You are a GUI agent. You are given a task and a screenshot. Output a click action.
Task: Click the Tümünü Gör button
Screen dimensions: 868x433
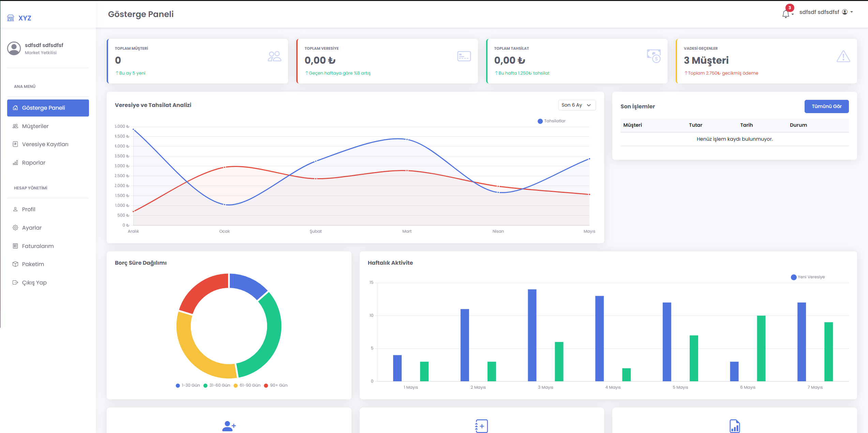point(826,106)
